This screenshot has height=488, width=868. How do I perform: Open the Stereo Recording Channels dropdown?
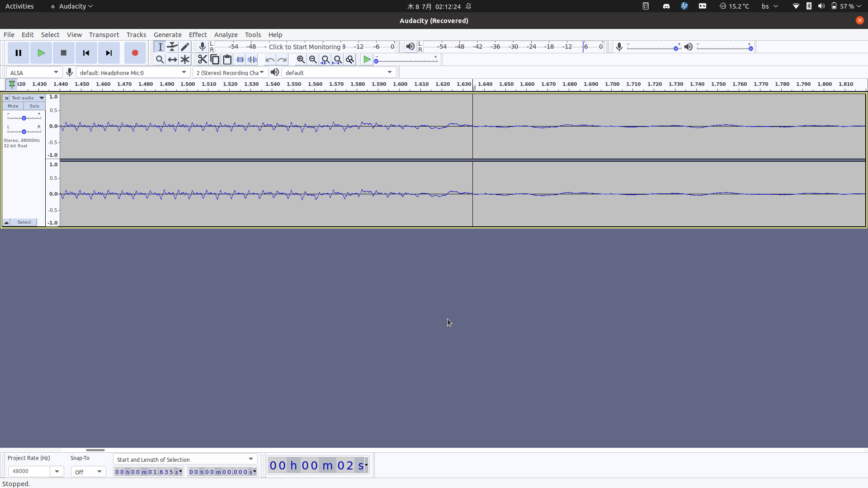point(230,72)
